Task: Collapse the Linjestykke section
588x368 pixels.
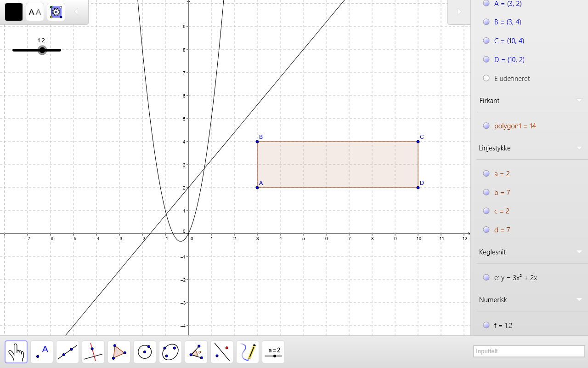Action: (579, 148)
